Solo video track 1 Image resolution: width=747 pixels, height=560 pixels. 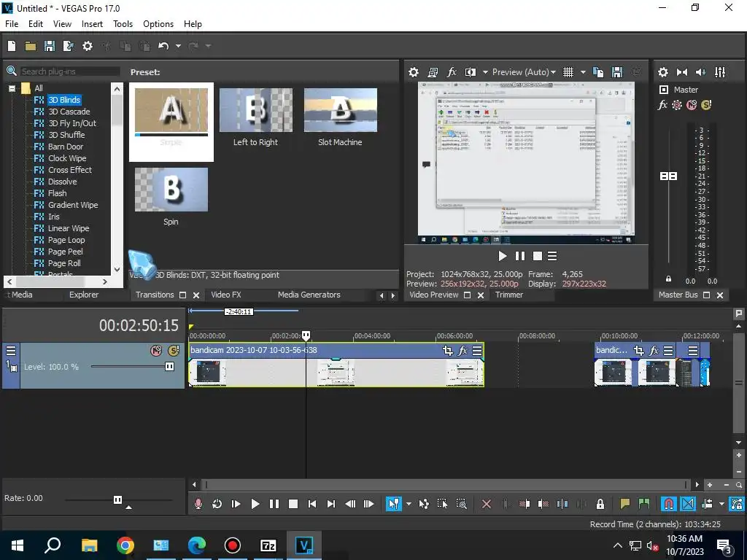(x=174, y=351)
